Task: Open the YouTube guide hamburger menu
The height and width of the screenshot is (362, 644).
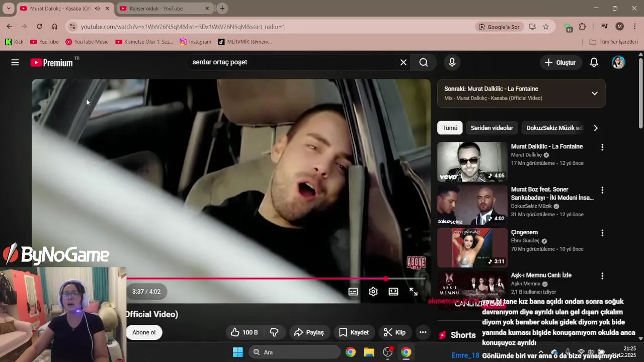Action: 15,62
